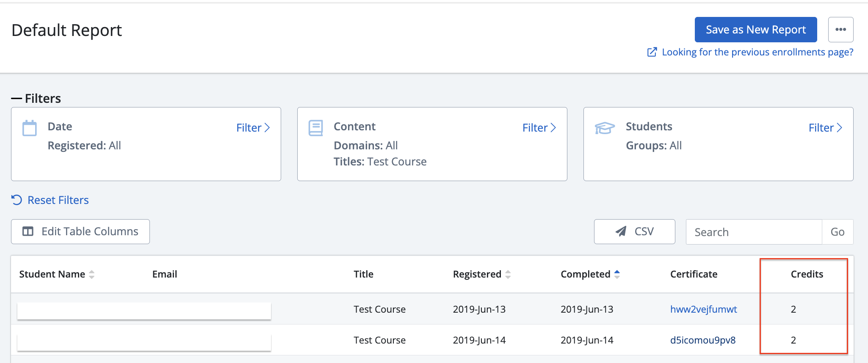Viewport: 868px width, 363px height.
Task: Click Save as New Report button
Action: [x=755, y=30]
